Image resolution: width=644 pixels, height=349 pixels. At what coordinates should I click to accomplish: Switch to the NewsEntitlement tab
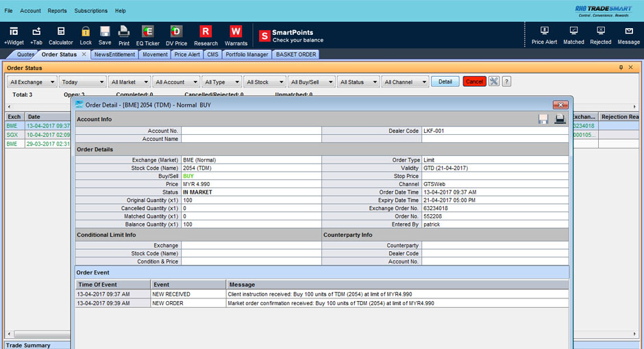pos(114,54)
